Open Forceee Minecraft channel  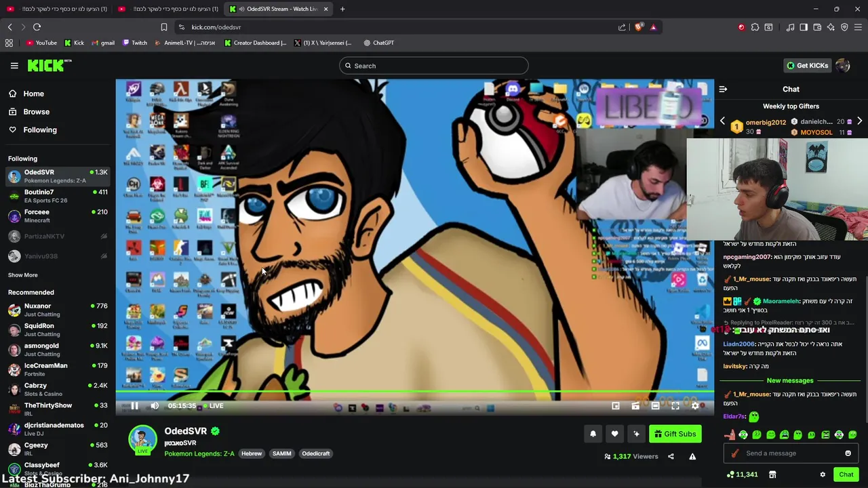tap(58, 216)
